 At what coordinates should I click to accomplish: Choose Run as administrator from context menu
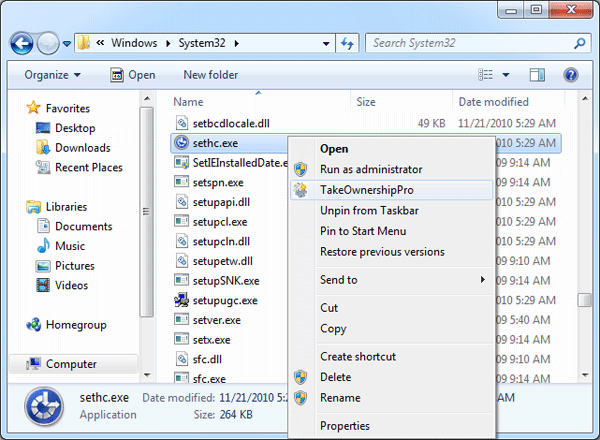[371, 170]
